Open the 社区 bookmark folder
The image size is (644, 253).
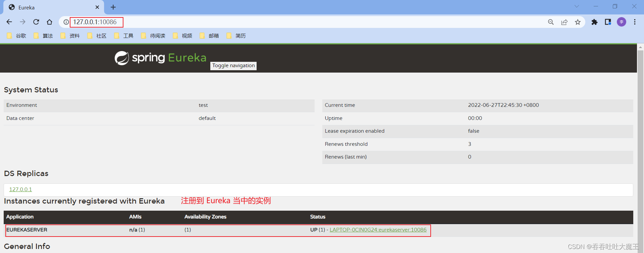click(97, 36)
